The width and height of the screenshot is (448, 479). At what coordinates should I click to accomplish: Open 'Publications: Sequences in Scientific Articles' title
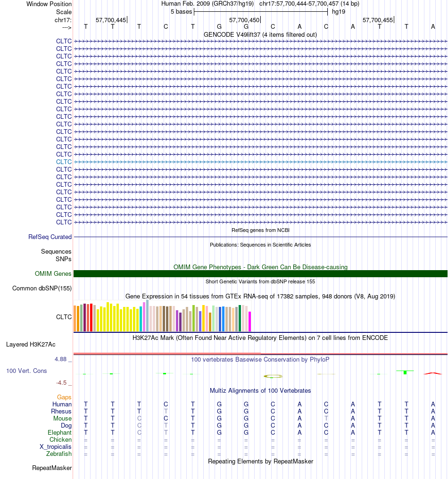(260, 245)
